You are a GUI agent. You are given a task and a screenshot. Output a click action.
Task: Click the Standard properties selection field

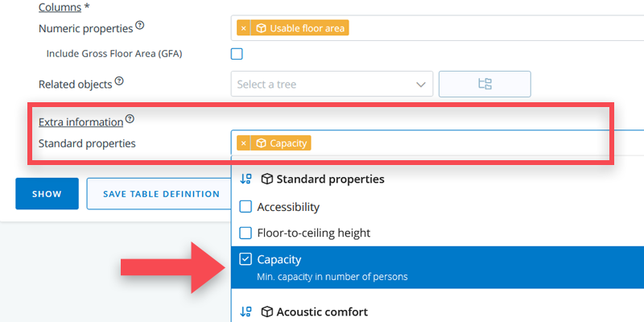coord(475,143)
